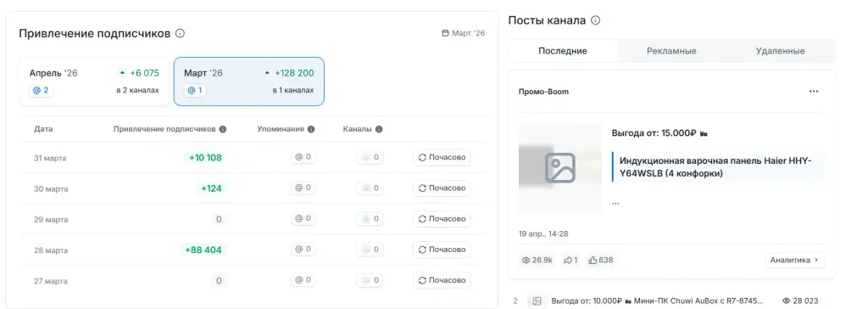Click Почасово button for 28 марта
This screenshot has width=868, height=309.
click(x=442, y=250)
